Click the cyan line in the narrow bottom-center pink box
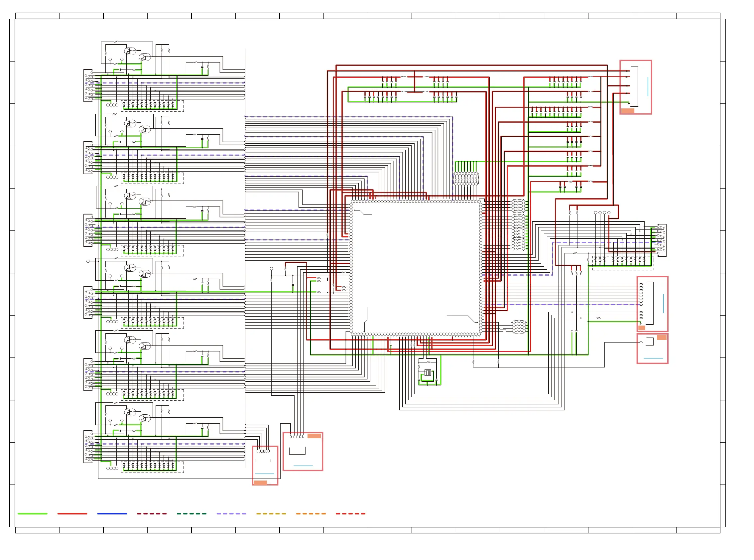Viewport: 754px width, 560px height. [264, 473]
